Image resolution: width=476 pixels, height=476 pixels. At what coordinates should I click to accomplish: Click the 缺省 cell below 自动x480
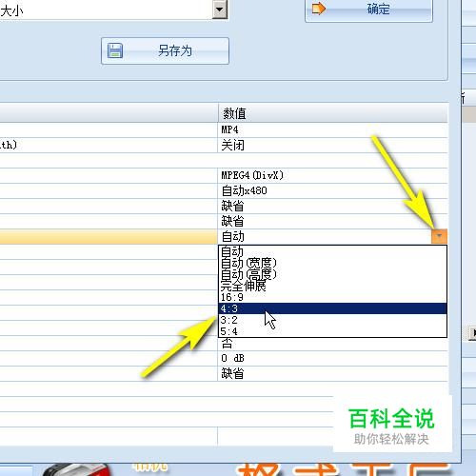(333, 206)
